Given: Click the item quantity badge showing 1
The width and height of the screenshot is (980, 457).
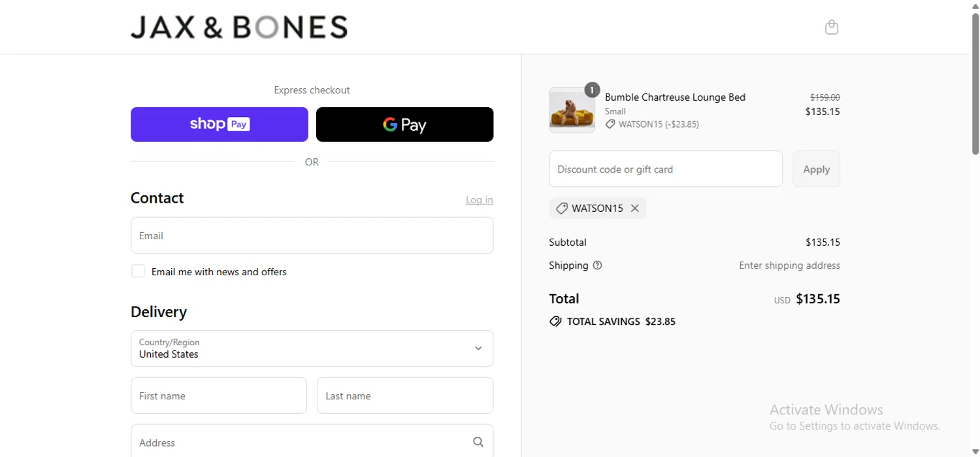Looking at the screenshot, I should click(592, 90).
